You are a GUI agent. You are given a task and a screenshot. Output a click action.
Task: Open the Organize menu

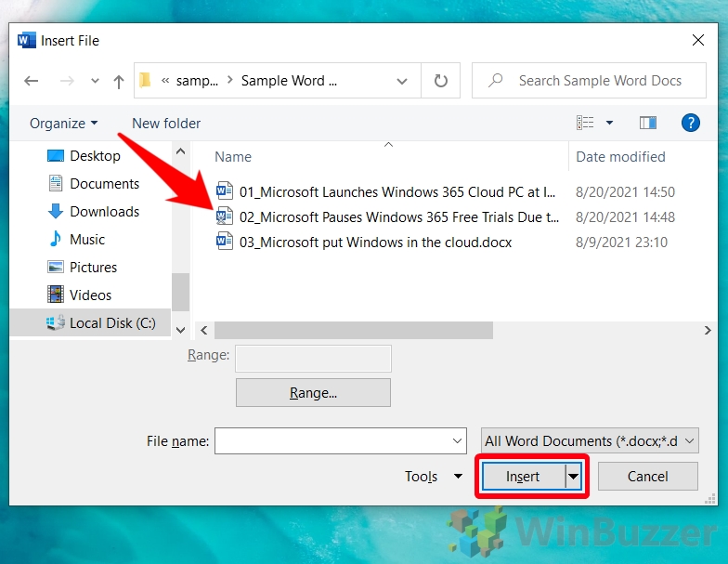[x=63, y=123]
